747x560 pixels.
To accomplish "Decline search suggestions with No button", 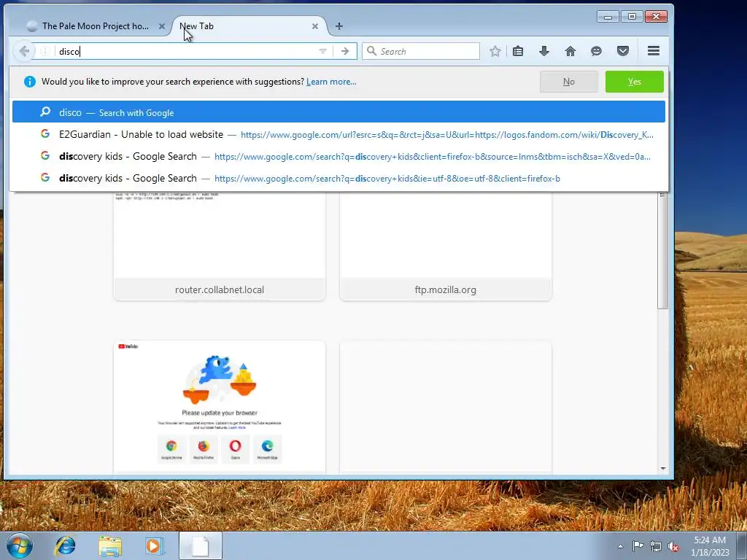I will tap(569, 82).
